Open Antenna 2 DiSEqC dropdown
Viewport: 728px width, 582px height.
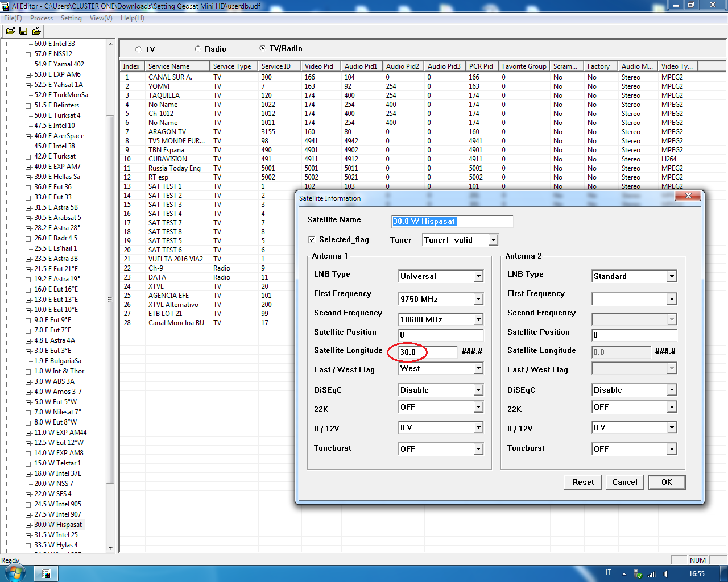(x=672, y=390)
